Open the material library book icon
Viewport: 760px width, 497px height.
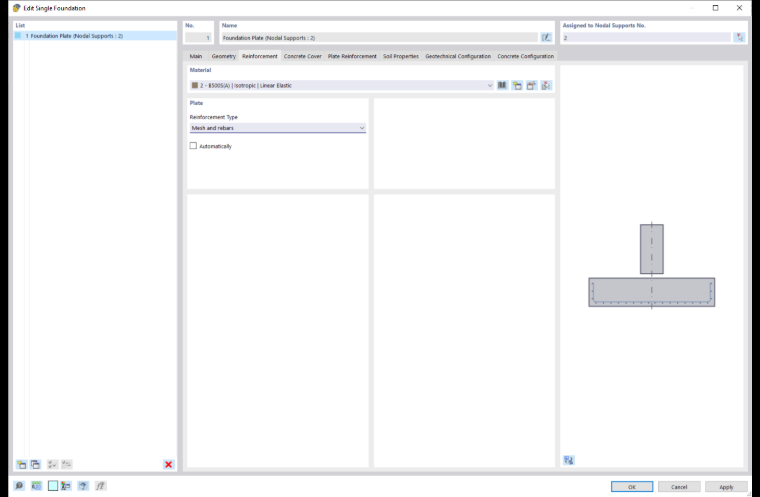(502, 85)
